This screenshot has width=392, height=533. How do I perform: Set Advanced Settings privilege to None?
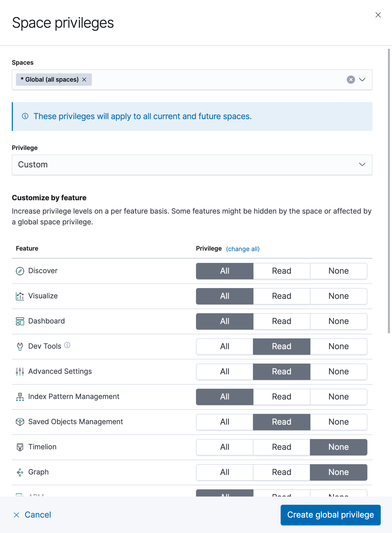339,372
